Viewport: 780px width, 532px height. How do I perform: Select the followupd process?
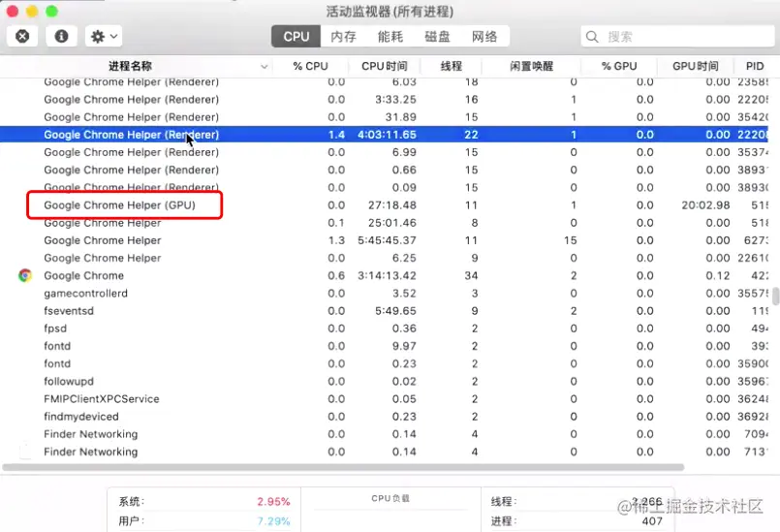(x=384, y=381)
